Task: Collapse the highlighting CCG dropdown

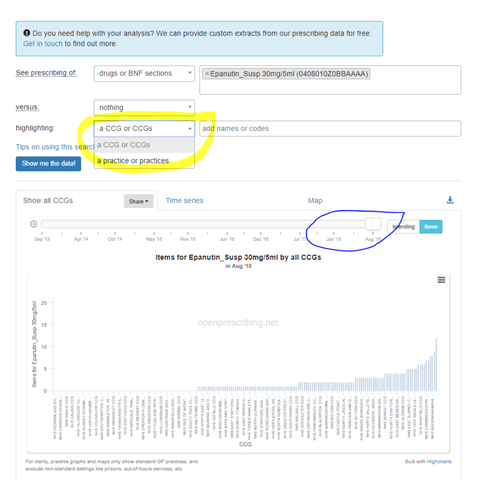Action: [144, 129]
